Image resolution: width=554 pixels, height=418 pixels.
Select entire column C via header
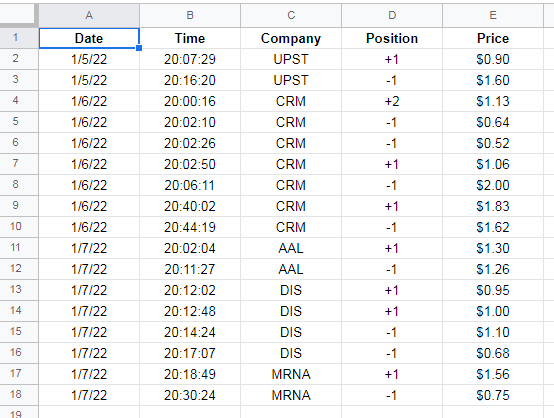point(291,15)
